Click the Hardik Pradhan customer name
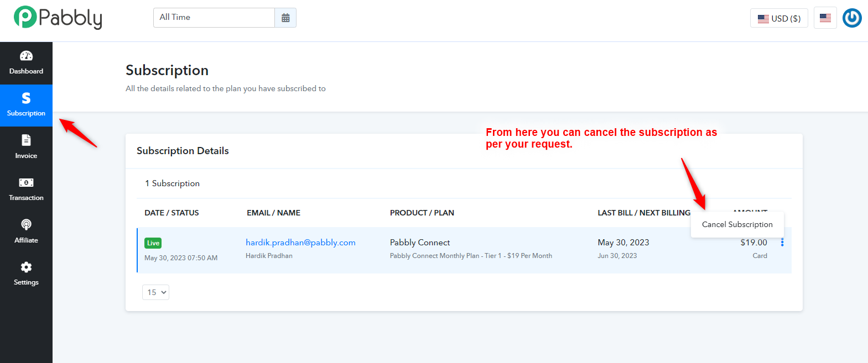Viewport: 868px width, 363px height. tap(269, 256)
